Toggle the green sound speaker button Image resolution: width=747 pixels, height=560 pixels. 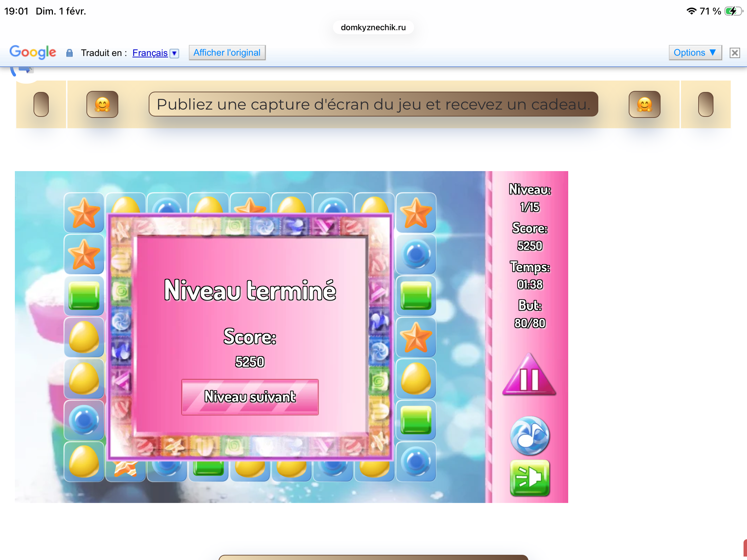click(529, 478)
